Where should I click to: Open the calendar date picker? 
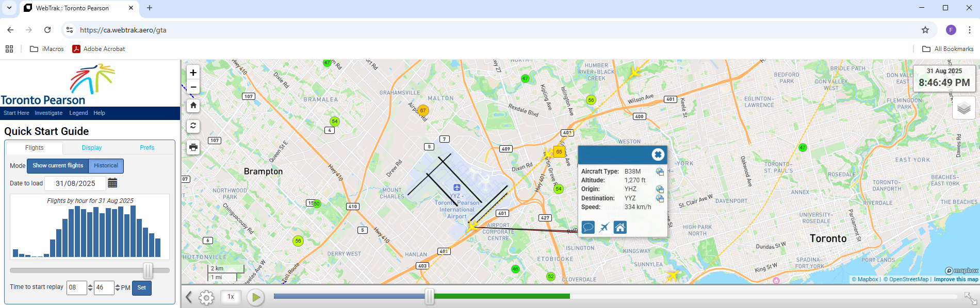coord(112,183)
